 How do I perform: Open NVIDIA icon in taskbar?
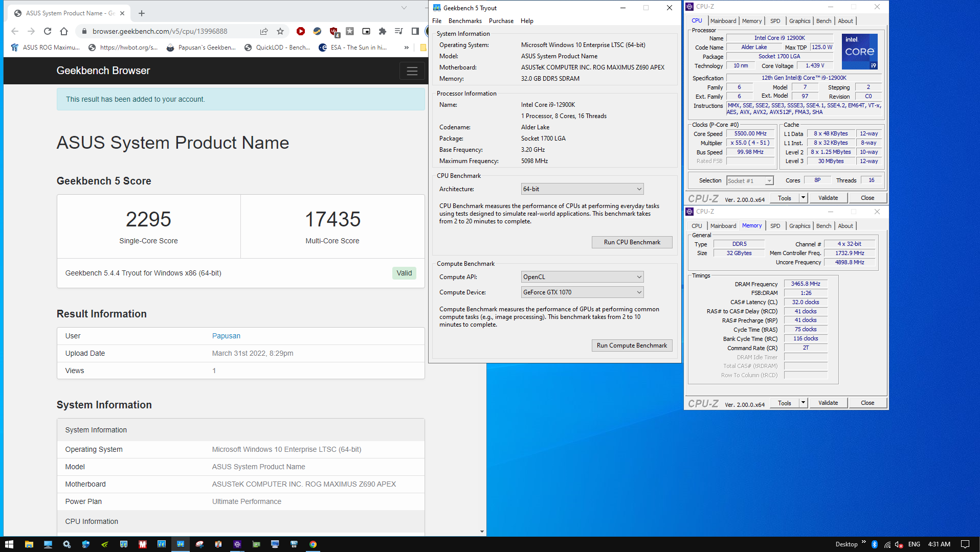(105, 544)
